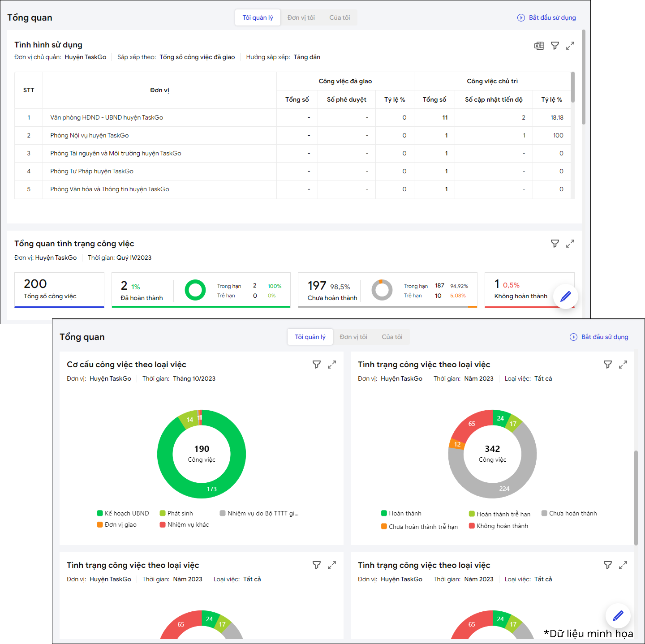
Task: Switch to Đơn vị tôi tab in top window
Action: (301, 17)
